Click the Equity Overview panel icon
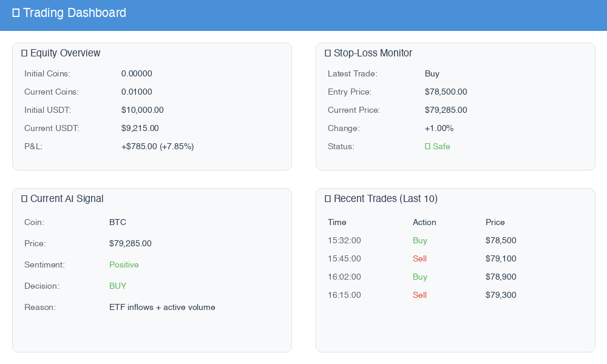607x364 pixels. coord(24,53)
